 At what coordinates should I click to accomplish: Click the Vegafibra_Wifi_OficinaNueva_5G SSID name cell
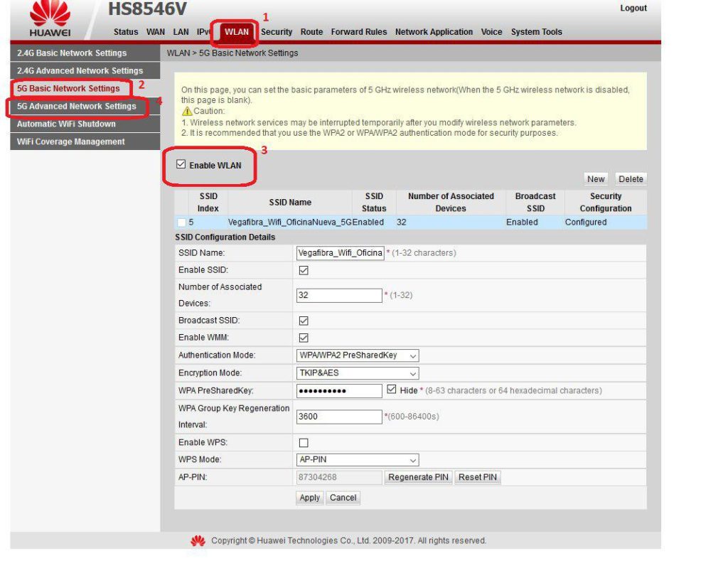pyautogui.click(x=290, y=223)
